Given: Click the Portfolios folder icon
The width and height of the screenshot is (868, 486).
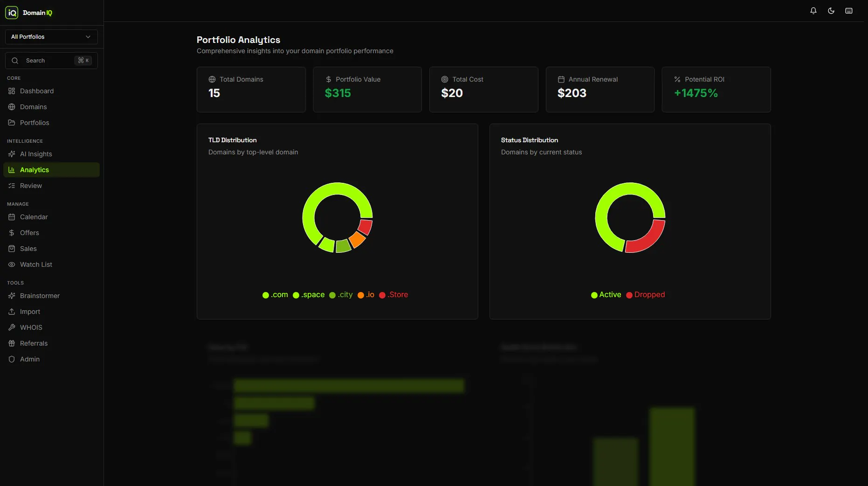Looking at the screenshot, I should click(12, 123).
